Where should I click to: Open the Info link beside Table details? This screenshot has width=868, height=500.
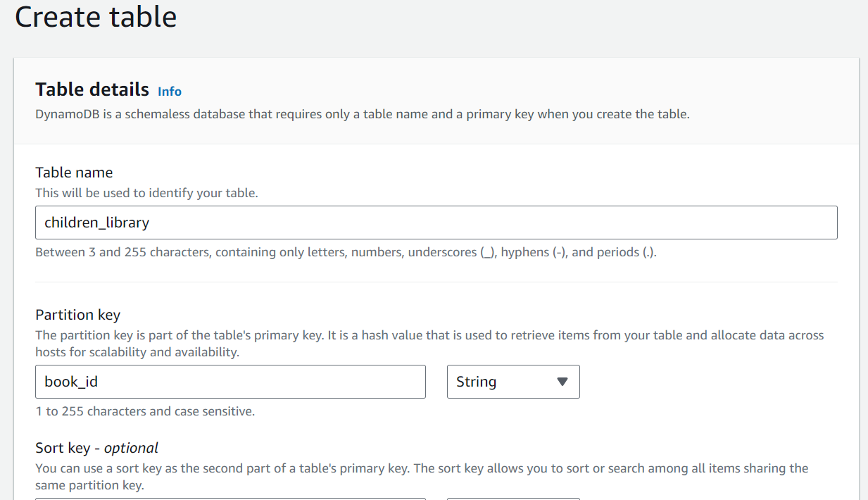click(x=169, y=92)
